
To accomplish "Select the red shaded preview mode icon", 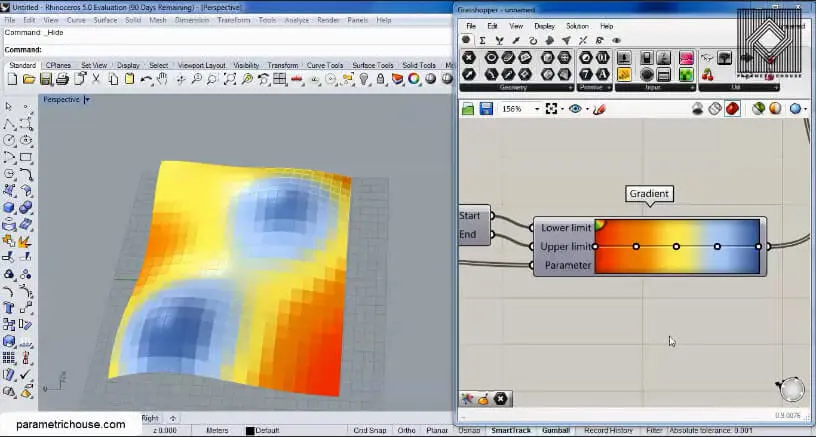I will click(733, 109).
